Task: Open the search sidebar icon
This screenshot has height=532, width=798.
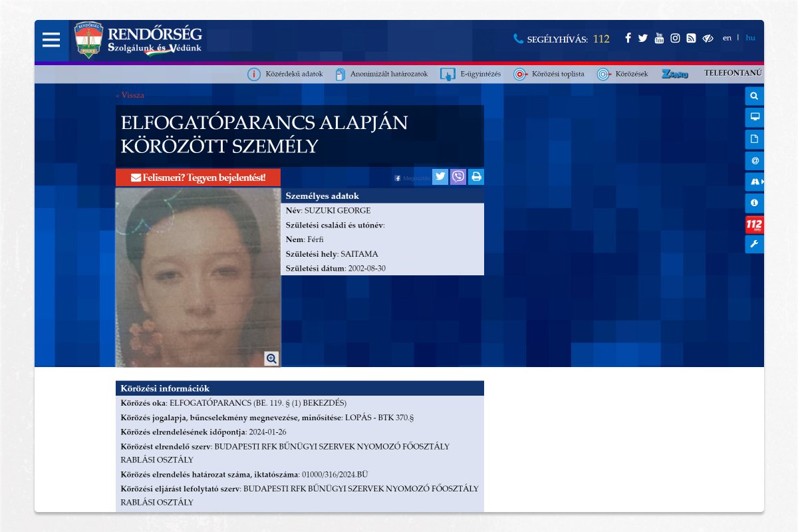Action: pyautogui.click(x=754, y=95)
